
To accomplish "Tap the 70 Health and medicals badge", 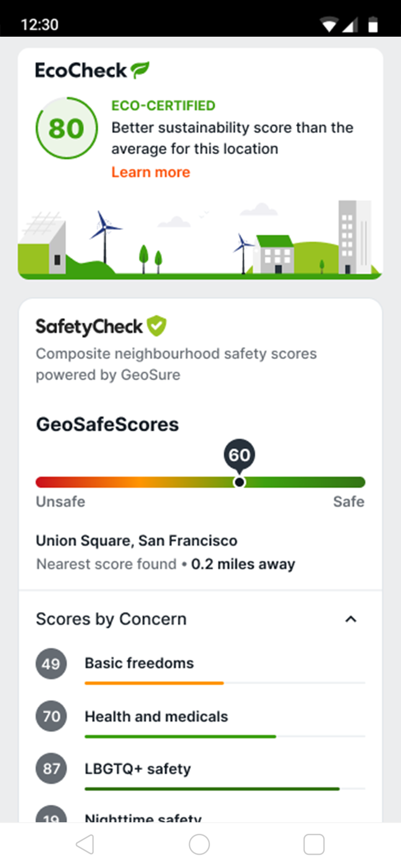I will (51, 716).
